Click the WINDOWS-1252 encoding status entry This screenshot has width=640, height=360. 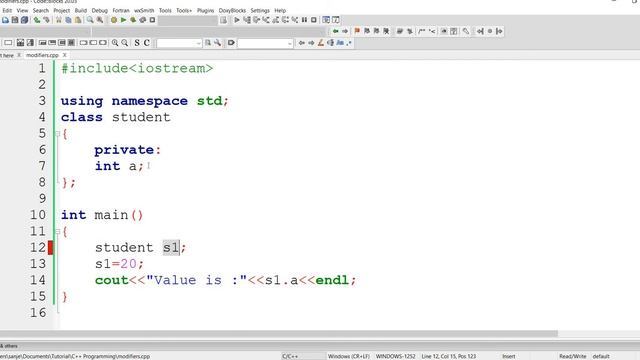click(396, 356)
